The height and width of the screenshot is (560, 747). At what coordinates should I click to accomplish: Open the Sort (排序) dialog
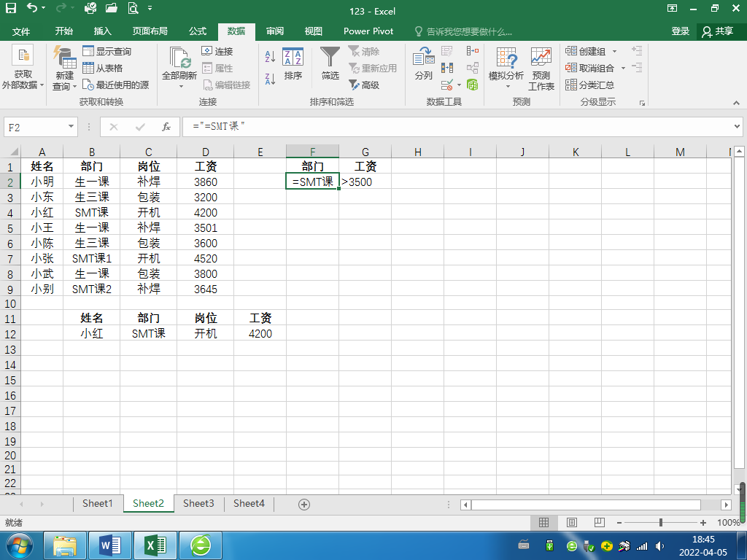(x=293, y=63)
